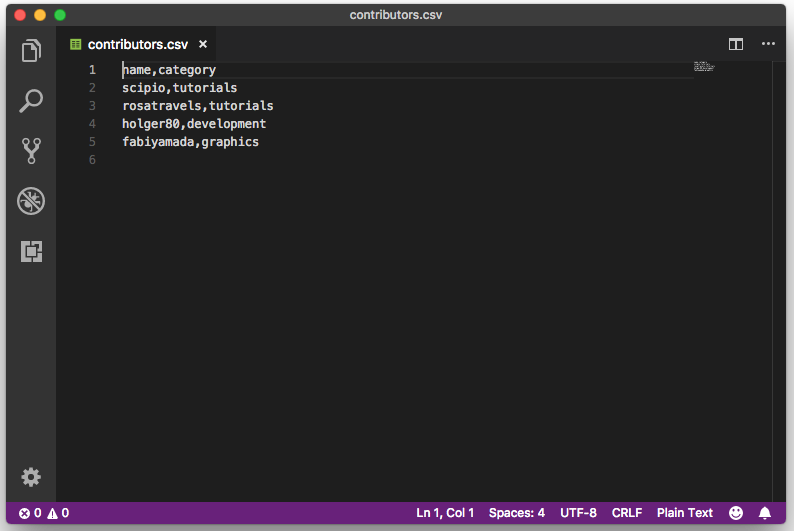Click the line 'rosatravels,tutorials'
794x531 pixels.
[x=197, y=106]
